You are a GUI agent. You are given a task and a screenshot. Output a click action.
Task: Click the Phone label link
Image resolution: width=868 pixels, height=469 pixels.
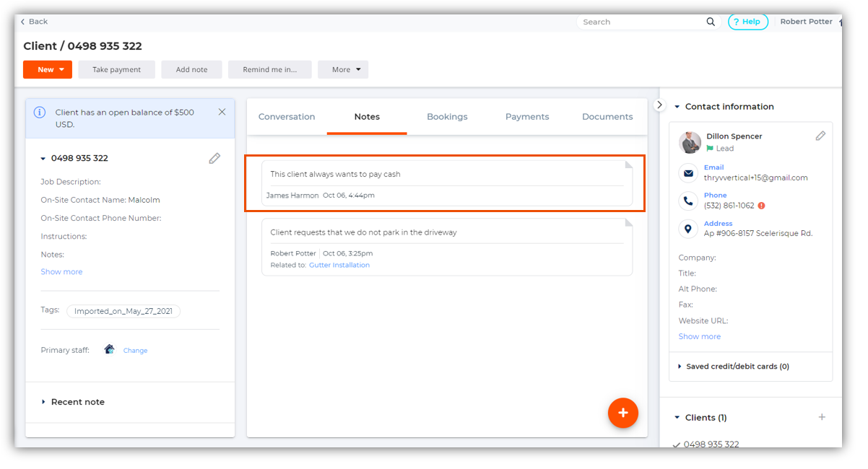[715, 195]
